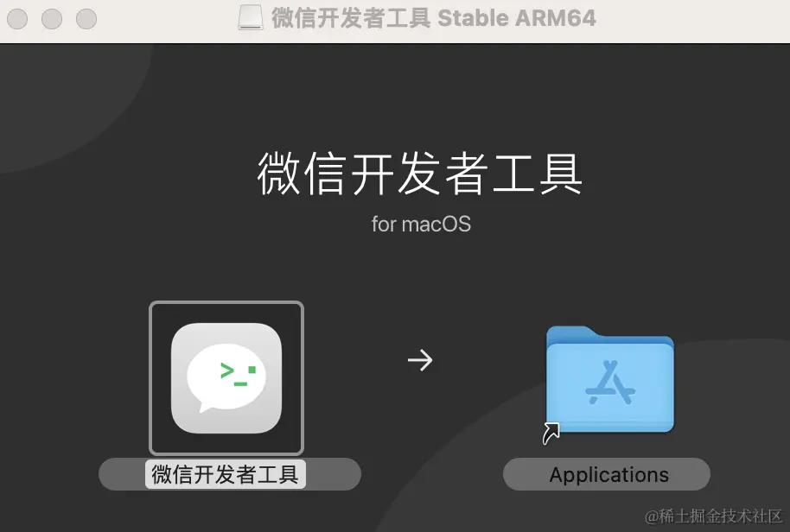Click the disk volume icon in title bar
Viewport: 790px width, 532px height.
click(x=251, y=18)
